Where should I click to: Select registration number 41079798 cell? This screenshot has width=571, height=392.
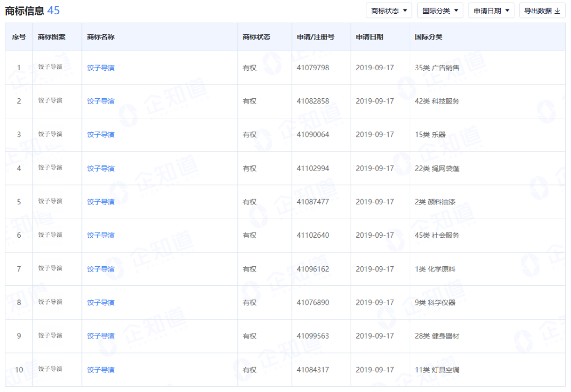click(313, 68)
